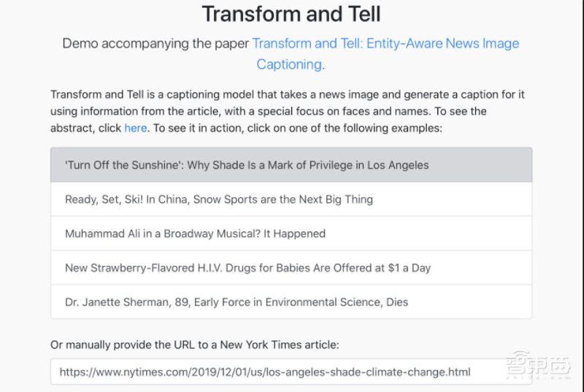This screenshot has width=584, height=392.
Task: Focus the New York Times URL input field
Action: [x=291, y=372]
